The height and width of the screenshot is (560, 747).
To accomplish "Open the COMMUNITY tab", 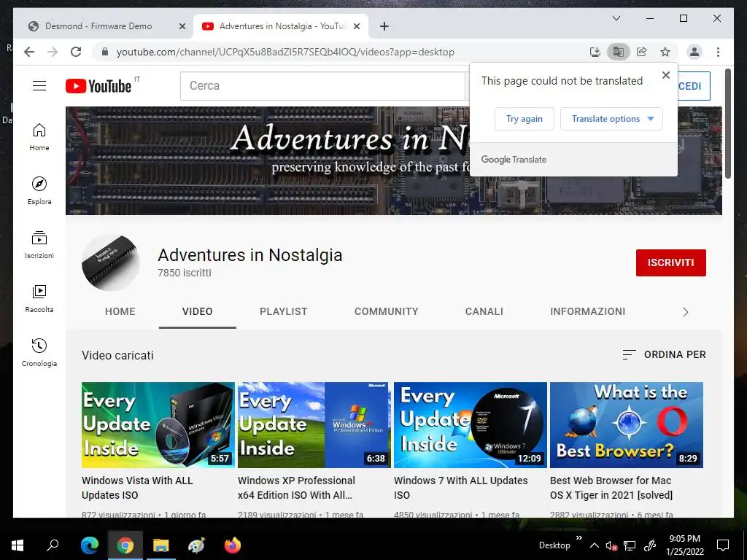I will pyautogui.click(x=387, y=311).
